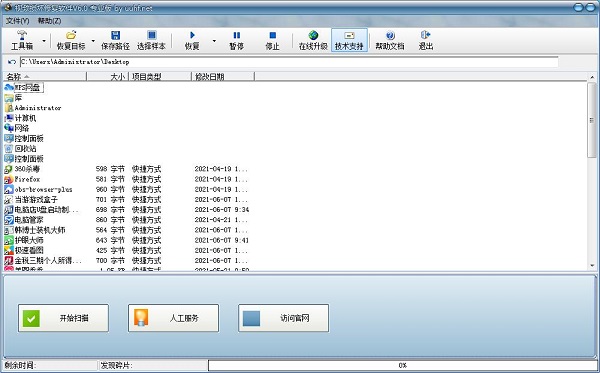
Task: Select the 电脑管家 shortcut
Action: [24, 220]
